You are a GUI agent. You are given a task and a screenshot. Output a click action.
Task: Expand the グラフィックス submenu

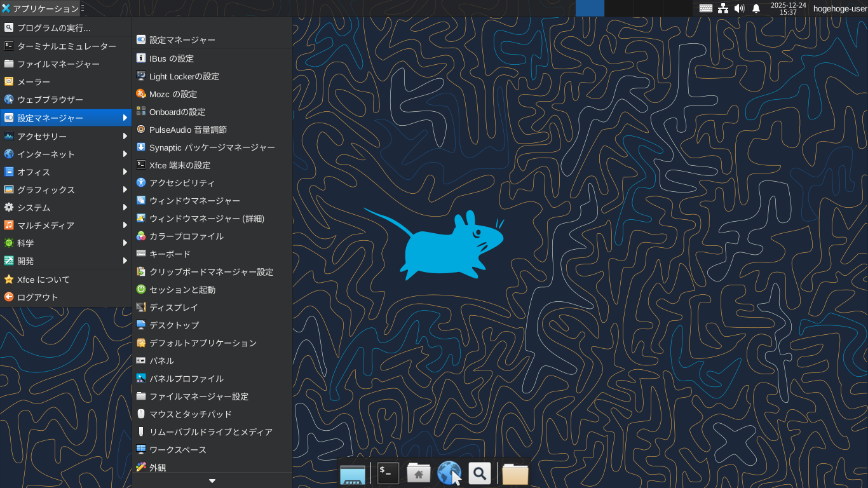pos(66,190)
